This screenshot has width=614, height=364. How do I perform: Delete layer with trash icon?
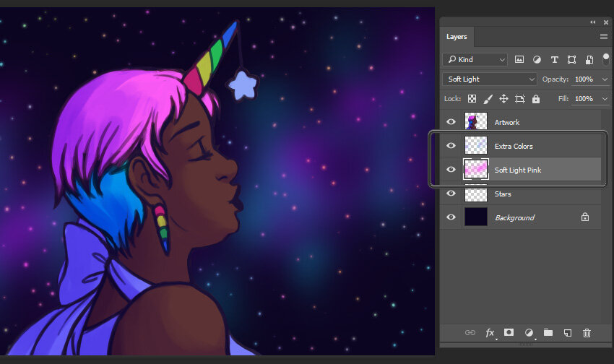point(587,333)
